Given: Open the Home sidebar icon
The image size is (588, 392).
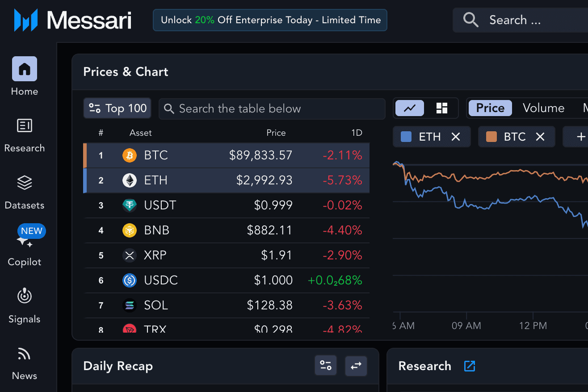Looking at the screenshot, I should 25,69.
